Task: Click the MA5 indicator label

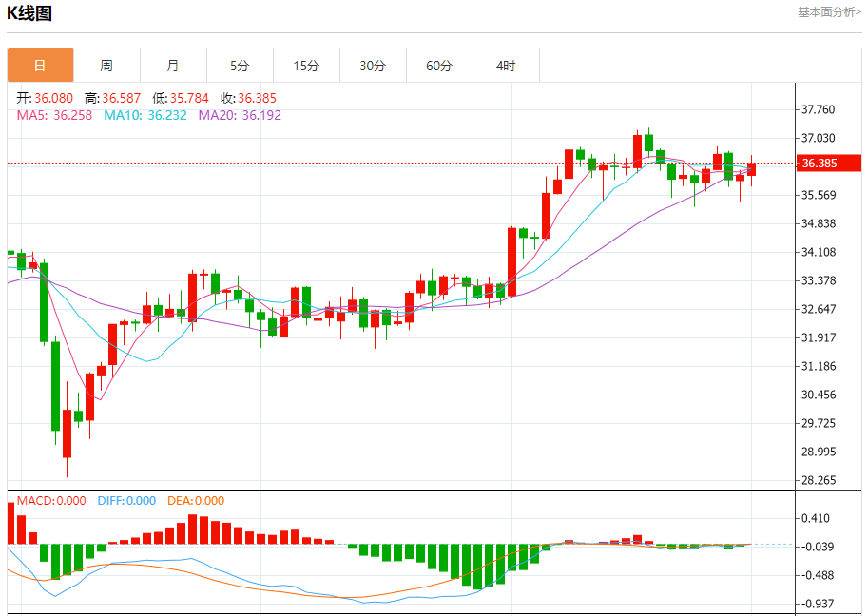Action: pos(54,115)
